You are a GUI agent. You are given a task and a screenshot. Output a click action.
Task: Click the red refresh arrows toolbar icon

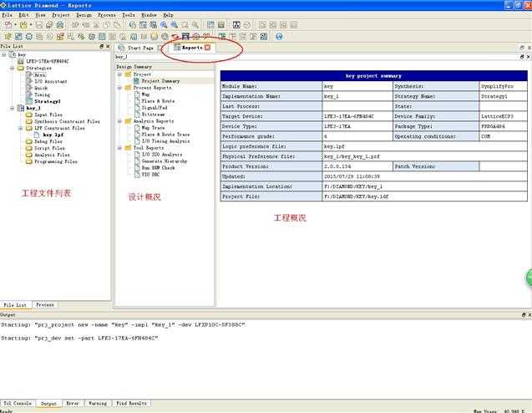(x=175, y=36)
